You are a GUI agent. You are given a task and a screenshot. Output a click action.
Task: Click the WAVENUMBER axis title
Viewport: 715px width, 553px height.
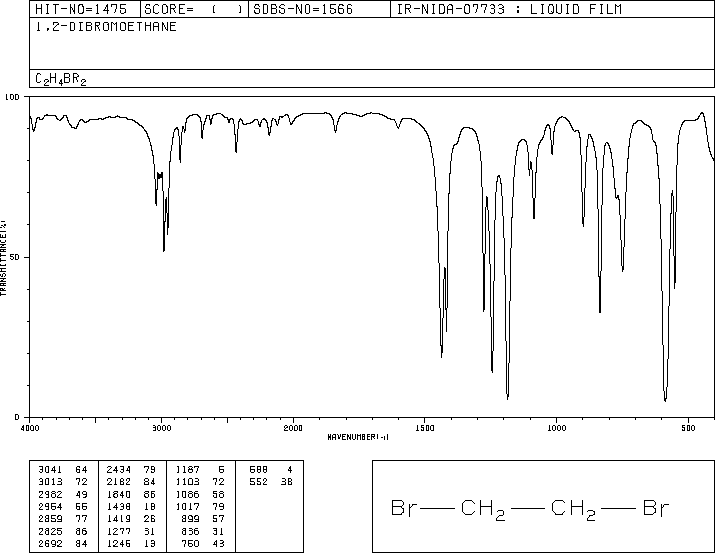click(x=358, y=437)
